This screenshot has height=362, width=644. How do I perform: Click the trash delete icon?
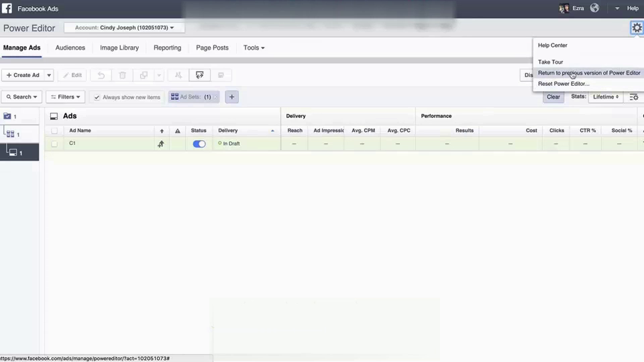(x=122, y=75)
